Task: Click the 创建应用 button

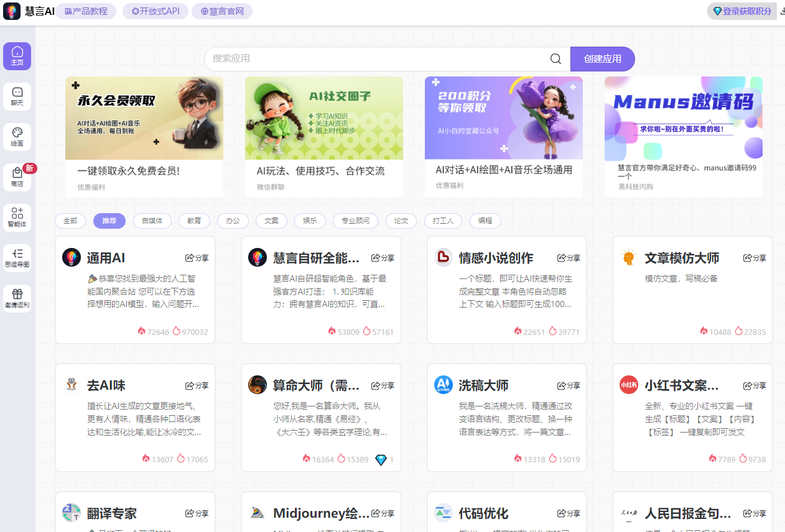Action: (x=602, y=58)
